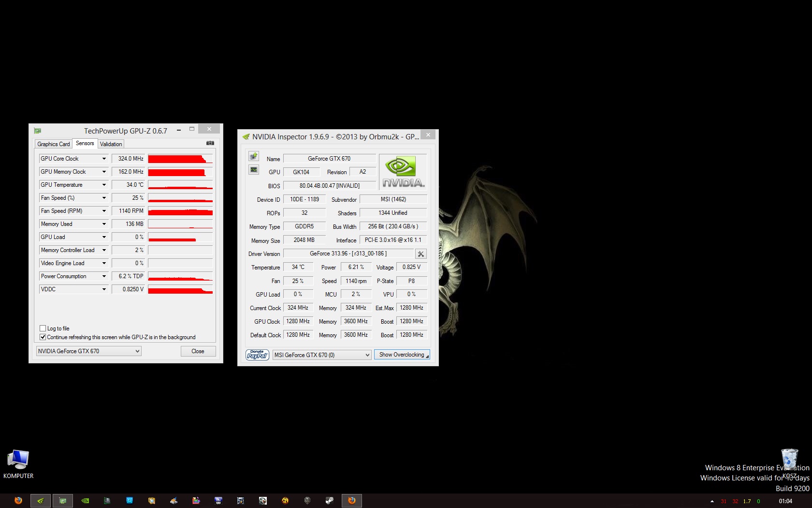Expand the Video Engine Load sensor dropdown

coord(104,263)
